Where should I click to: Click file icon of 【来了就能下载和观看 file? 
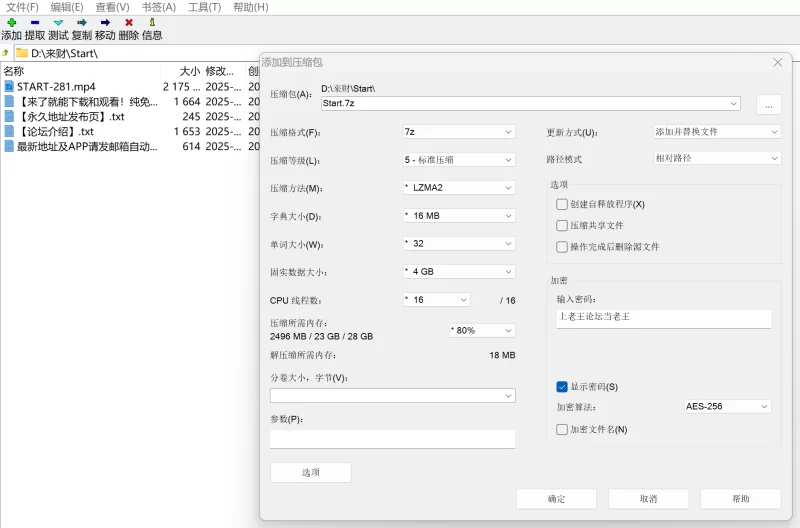click(9, 102)
